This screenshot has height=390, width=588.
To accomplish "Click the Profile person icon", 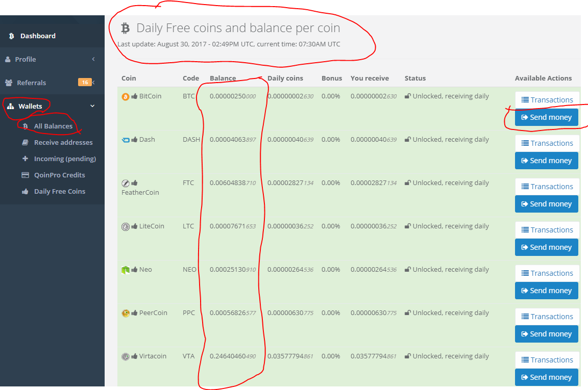I will pos(8,59).
